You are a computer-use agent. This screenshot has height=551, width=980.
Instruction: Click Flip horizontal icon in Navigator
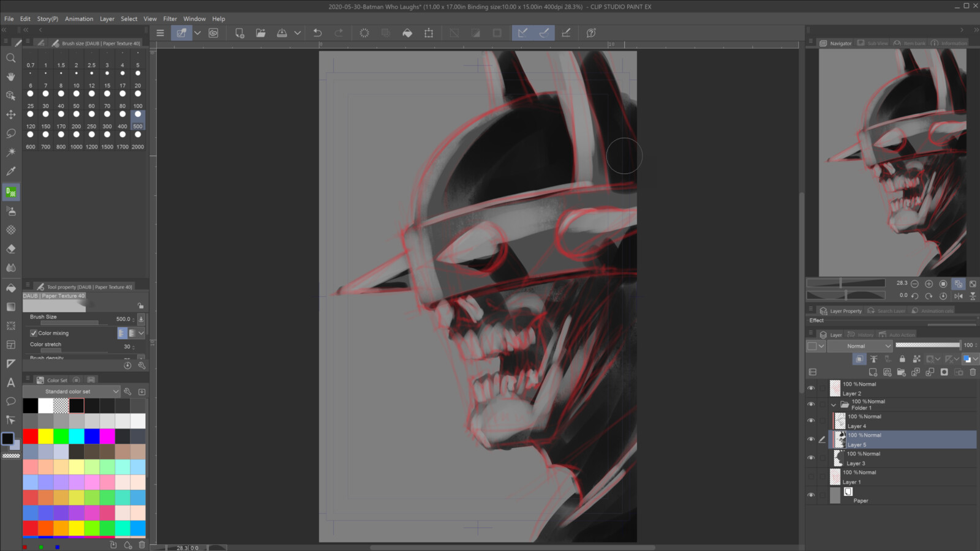click(x=959, y=296)
